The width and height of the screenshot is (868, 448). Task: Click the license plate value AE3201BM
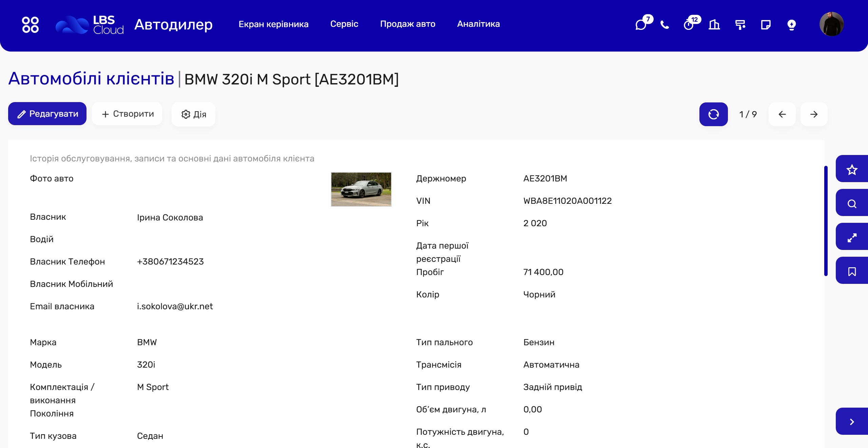(x=545, y=178)
